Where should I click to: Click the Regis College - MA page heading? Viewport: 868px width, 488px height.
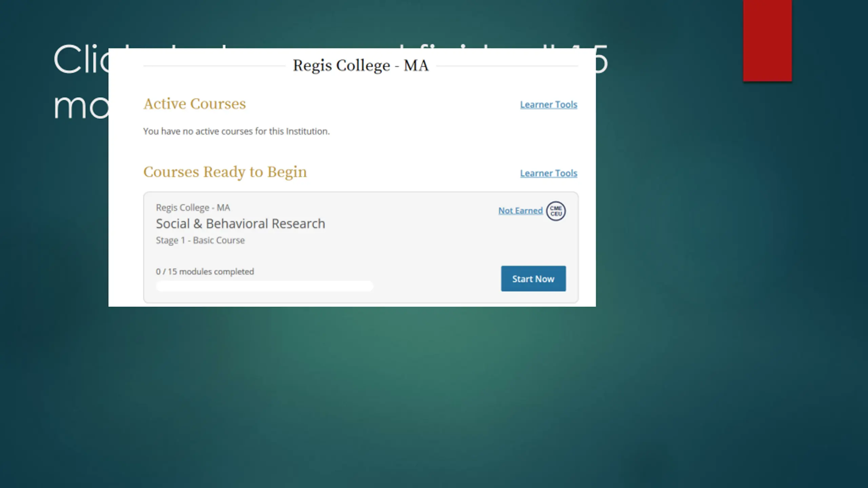(361, 65)
